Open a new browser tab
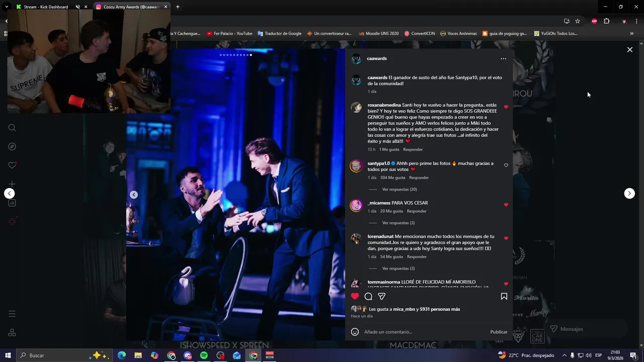 tap(178, 7)
